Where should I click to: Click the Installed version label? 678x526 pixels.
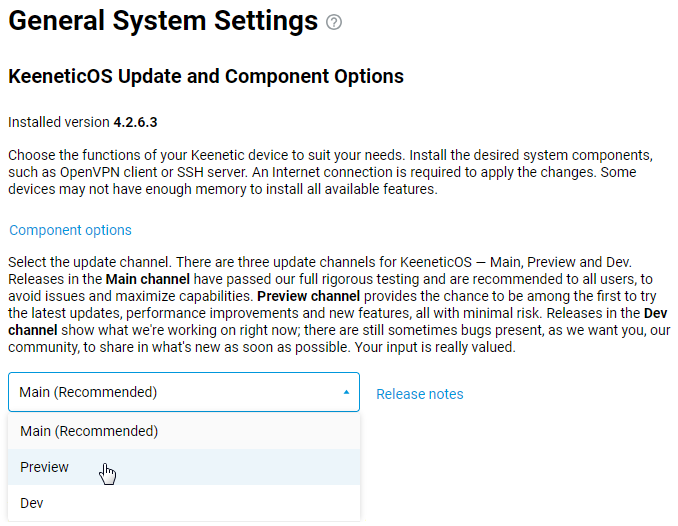coord(59,122)
